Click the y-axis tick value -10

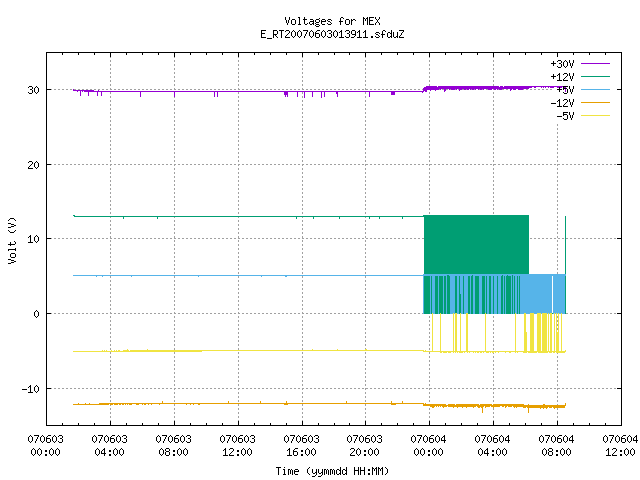(31, 389)
